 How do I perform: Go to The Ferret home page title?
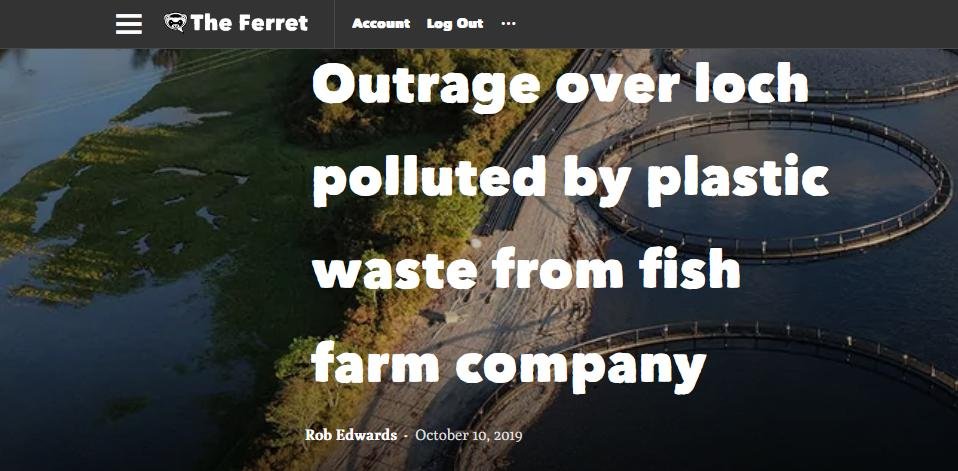click(249, 23)
